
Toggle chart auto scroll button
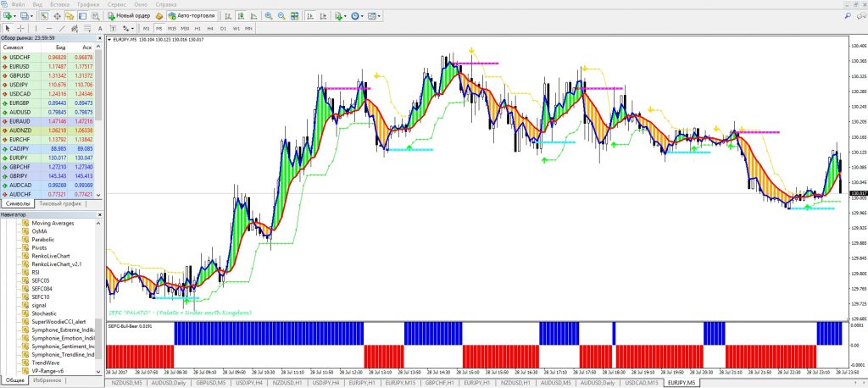[311, 16]
